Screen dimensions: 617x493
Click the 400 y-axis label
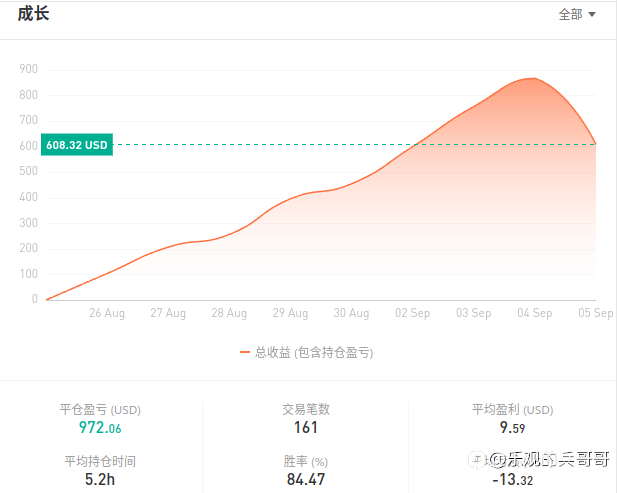click(x=29, y=197)
